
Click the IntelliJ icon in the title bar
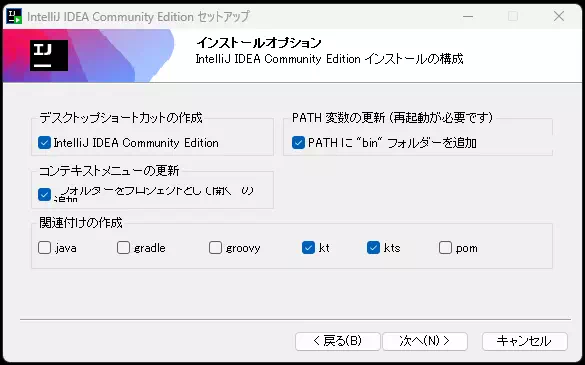tap(14, 16)
